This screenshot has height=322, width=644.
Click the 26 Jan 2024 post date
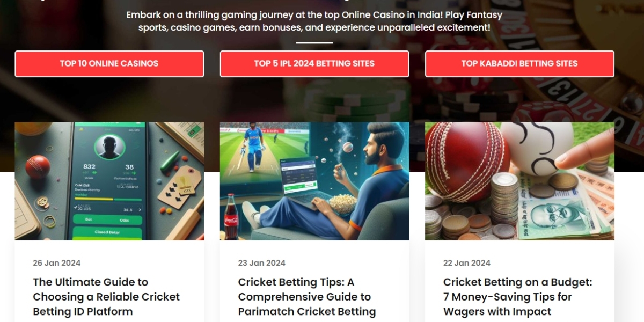(x=57, y=263)
